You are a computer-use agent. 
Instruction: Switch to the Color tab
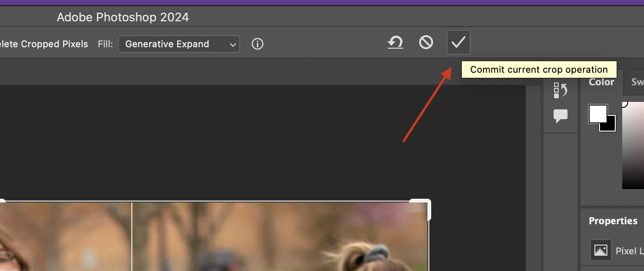(x=601, y=82)
